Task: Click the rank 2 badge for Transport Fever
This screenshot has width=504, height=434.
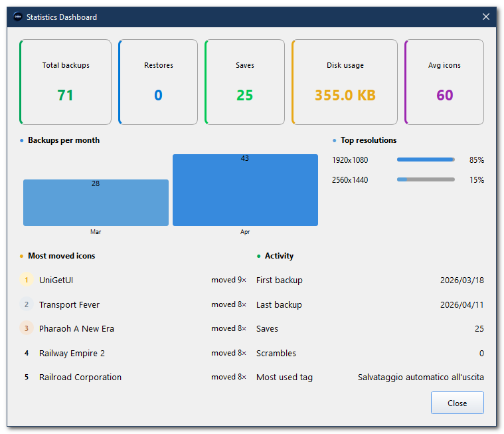Action: tap(27, 304)
